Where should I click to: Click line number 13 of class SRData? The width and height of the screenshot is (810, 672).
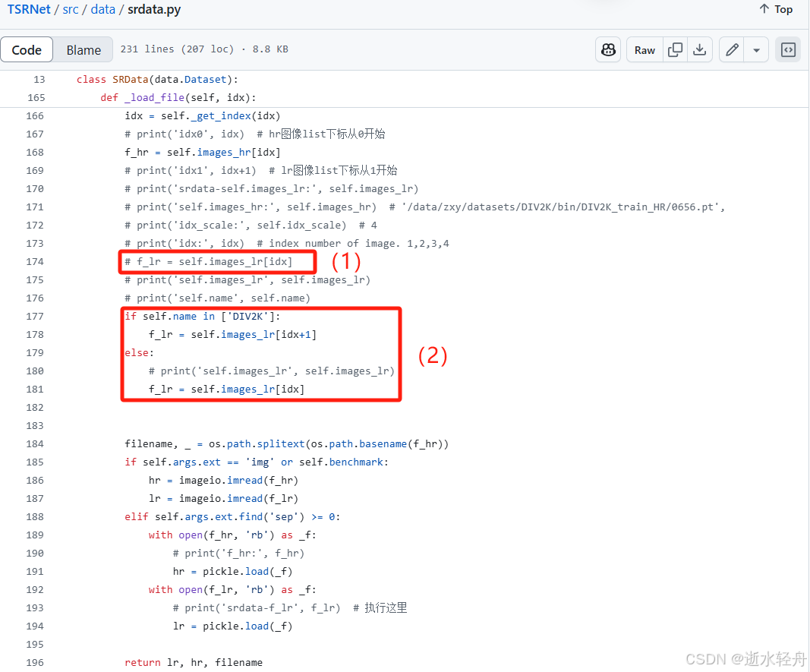click(39, 79)
